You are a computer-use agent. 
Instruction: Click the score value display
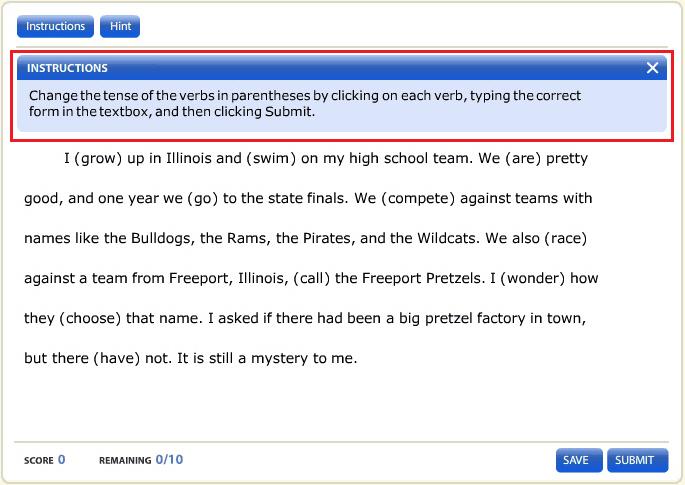click(x=61, y=460)
